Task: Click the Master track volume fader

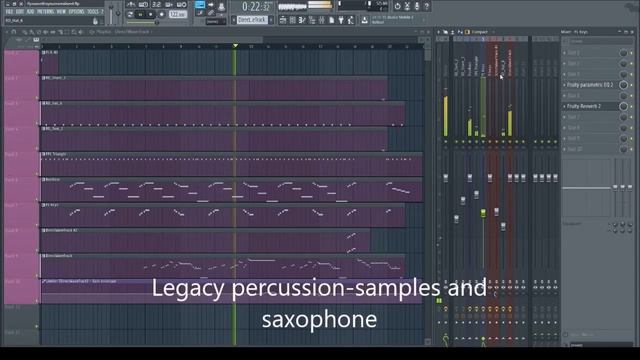Action: click(446, 178)
